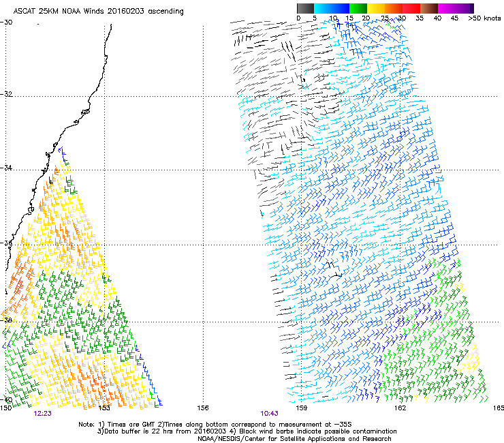The height and width of the screenshot is (443, 504).
Task: Click the '-34' latitude axis label
Action: tap(6, 168)
